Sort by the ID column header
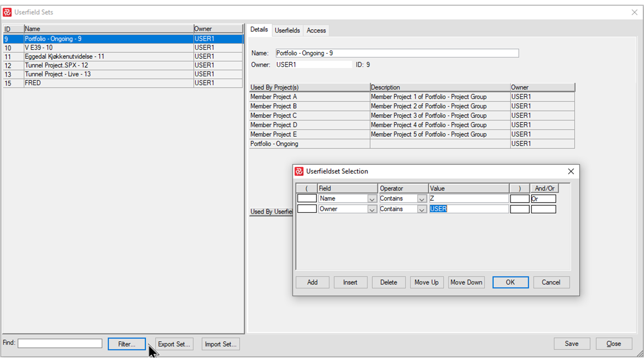644x362 pixels. pos(13,29)
